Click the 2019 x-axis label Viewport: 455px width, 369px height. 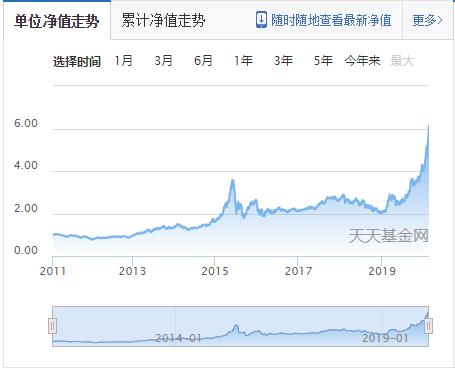point(382,271)
